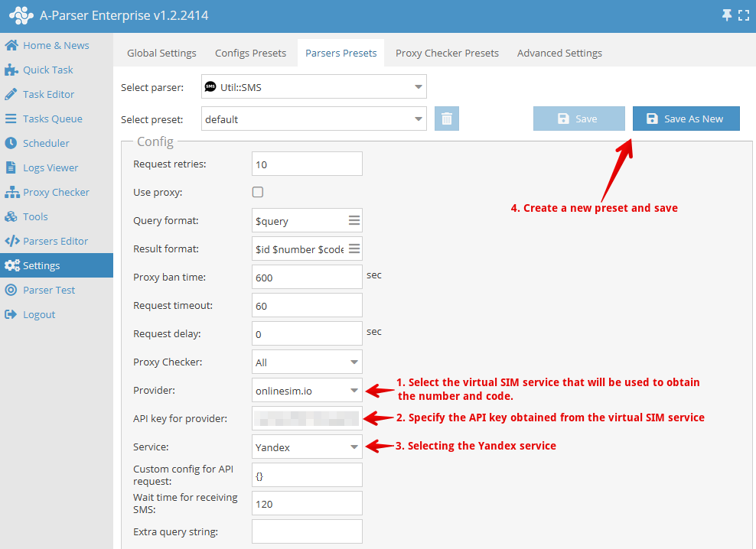Click the pin icon in the header

tap(726, 15)
